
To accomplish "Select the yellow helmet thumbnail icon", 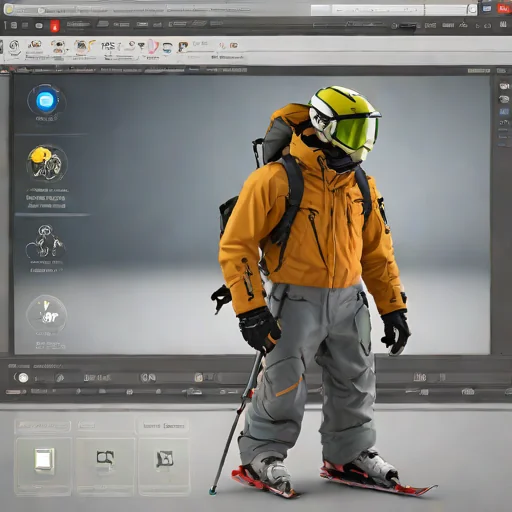I will tap(47, 164).
